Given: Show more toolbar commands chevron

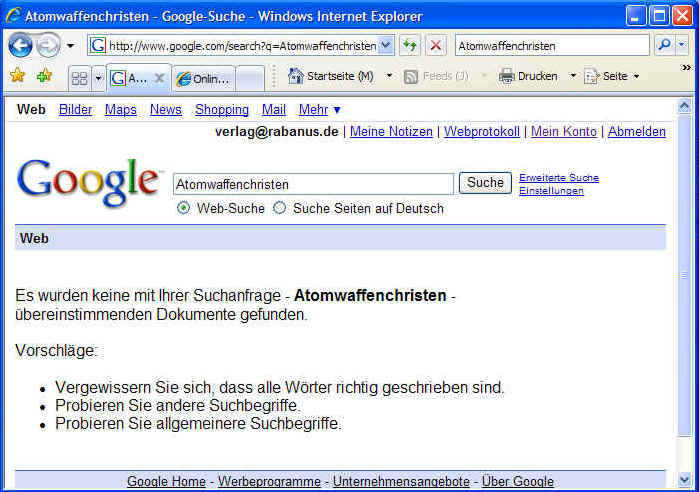Looking at the screenshot, I should [687, 68].
